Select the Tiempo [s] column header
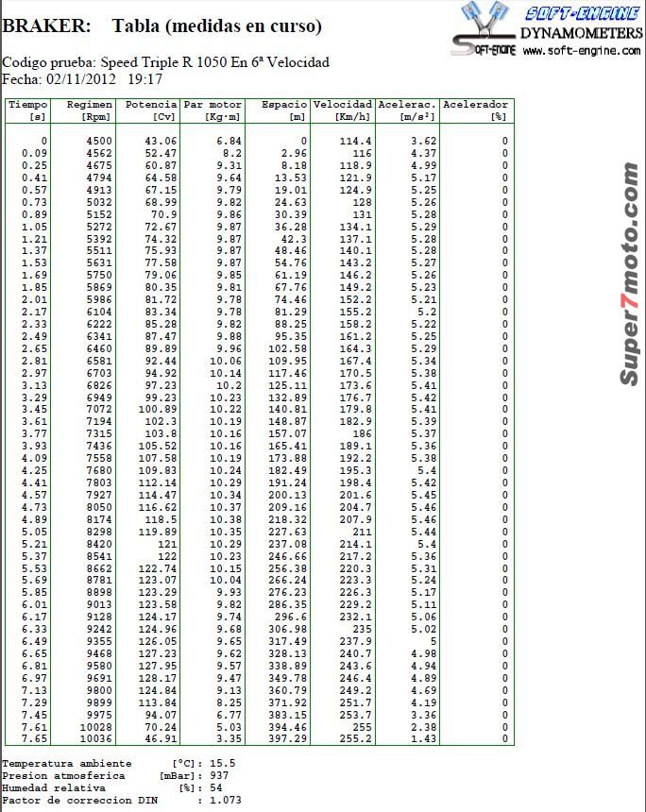Image resolution: width=646 pixels, height=812 pixels. (x=27, y=110)
